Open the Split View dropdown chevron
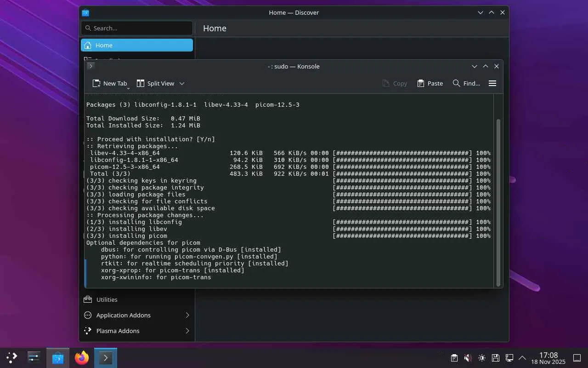588x368 pixels. pyautogui.click(x=182, y=83)
